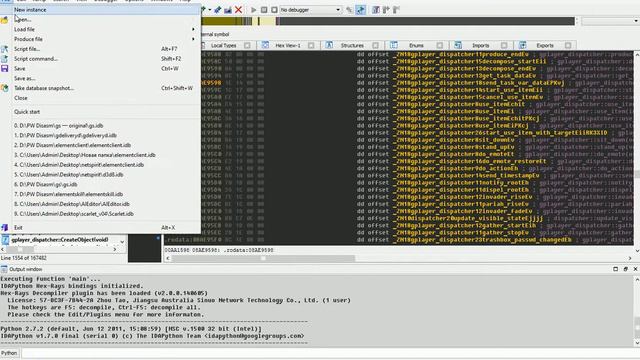Click the Script file icon in the menu

[4, 49]
